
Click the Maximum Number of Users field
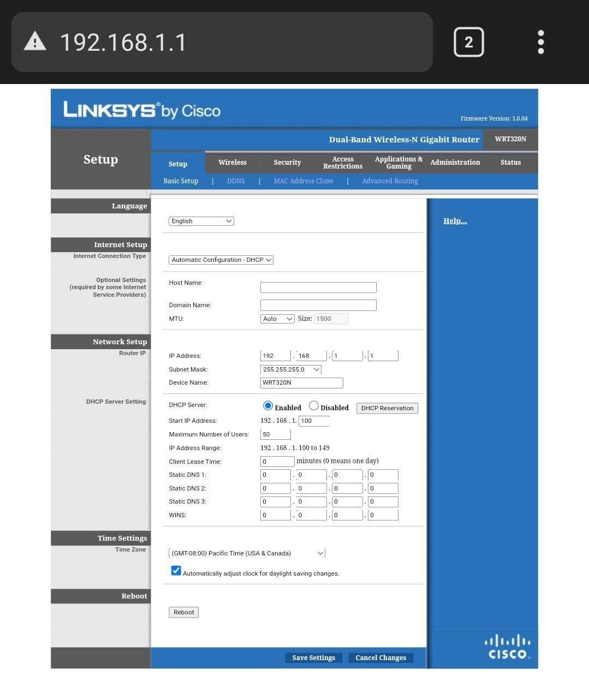pyautogui.click(x=276, y=434)
